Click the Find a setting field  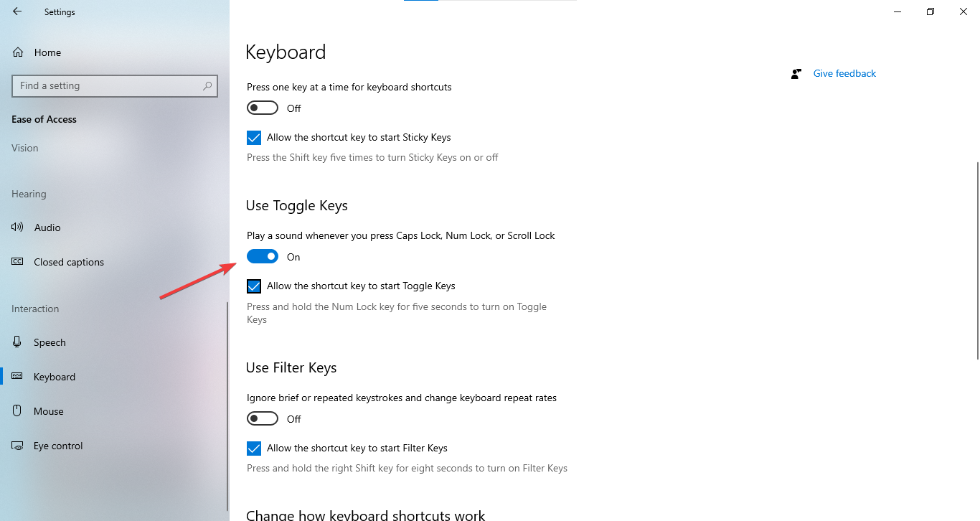pos(108,85)
